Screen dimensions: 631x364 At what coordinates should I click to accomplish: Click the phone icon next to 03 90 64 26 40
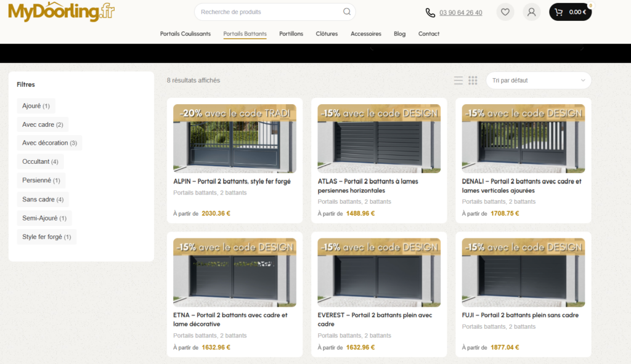(429, 12)
